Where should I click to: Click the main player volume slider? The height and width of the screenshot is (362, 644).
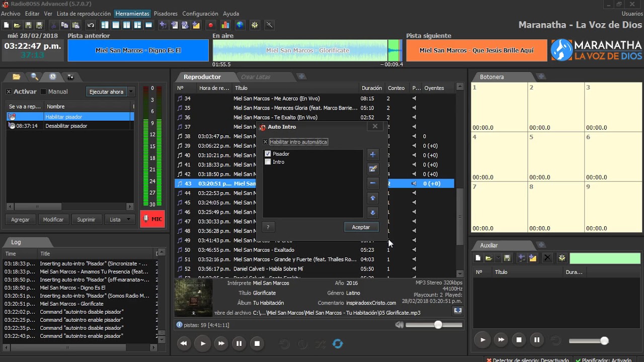click(434, 325)
